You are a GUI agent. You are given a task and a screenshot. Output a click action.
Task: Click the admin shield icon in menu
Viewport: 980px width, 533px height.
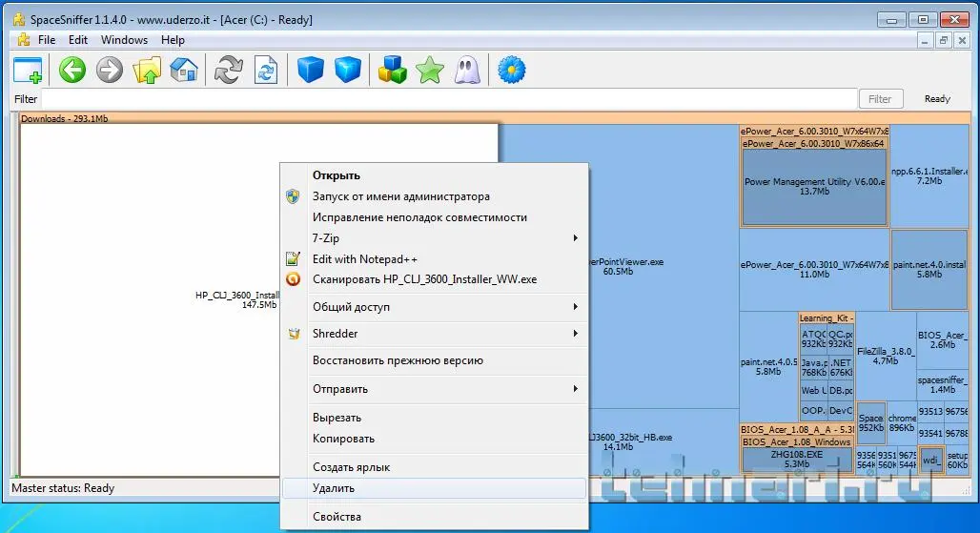(293, 196)
